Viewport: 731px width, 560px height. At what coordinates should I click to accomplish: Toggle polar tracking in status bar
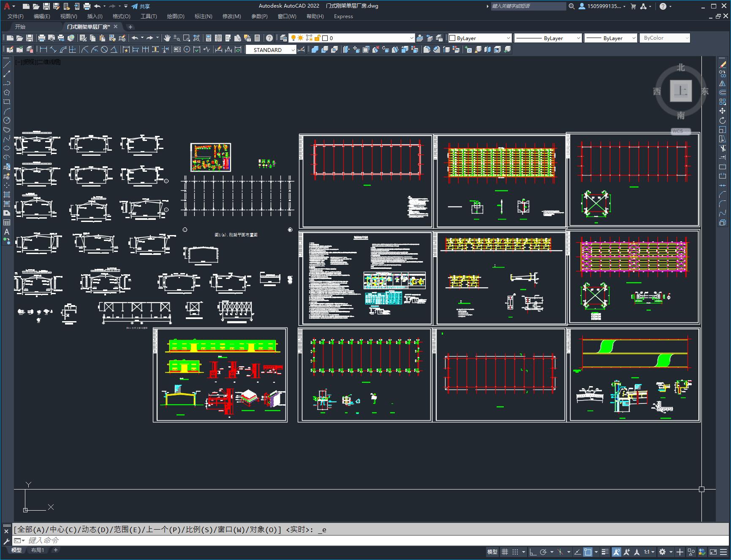(x=543, y=552)
